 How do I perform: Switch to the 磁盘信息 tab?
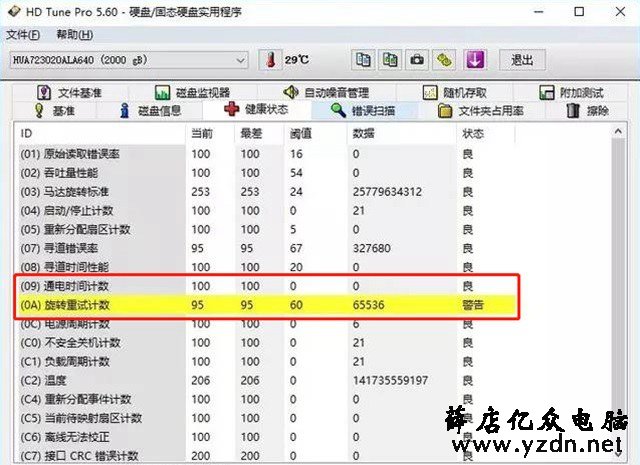[x=150, y=111]
